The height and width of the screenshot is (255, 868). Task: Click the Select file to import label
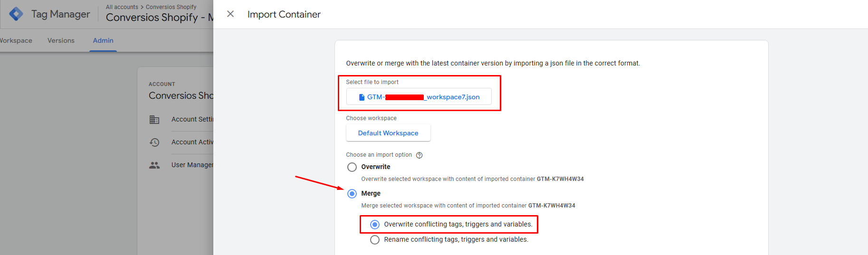pyautogui.click(x=372, y=82)
